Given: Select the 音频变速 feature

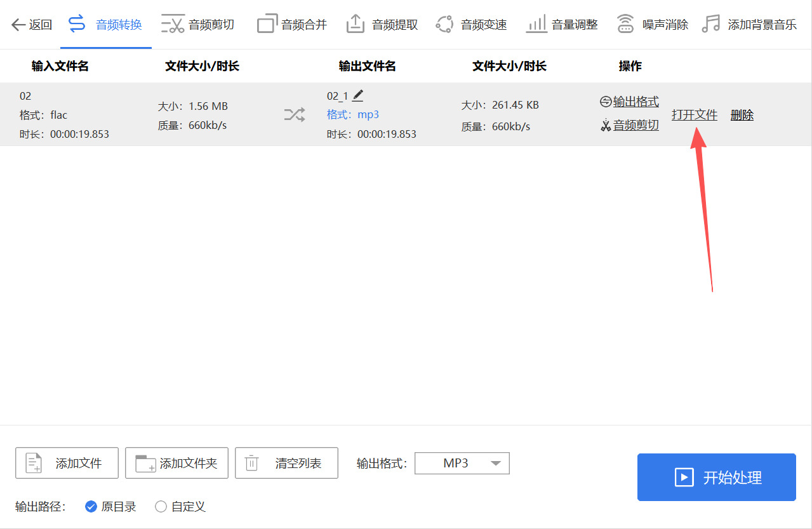Looking at the screenshot, I should pos(483,23).
